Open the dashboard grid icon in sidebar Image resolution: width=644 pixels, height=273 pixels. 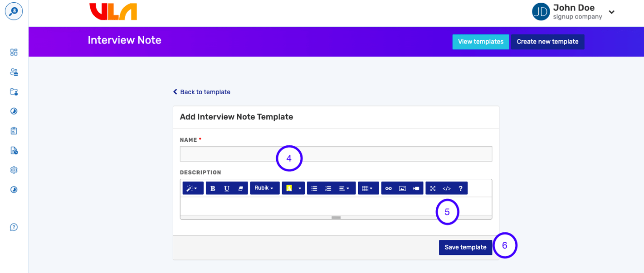point(14,52)
